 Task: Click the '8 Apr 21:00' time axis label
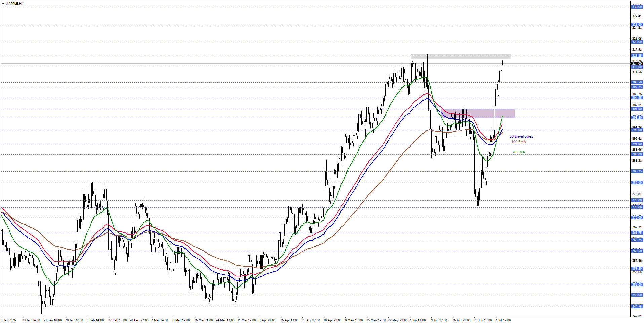coord(267,320)
